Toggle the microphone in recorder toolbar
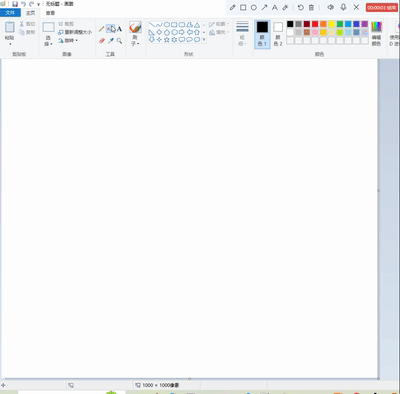 click(x=343, y=7)
